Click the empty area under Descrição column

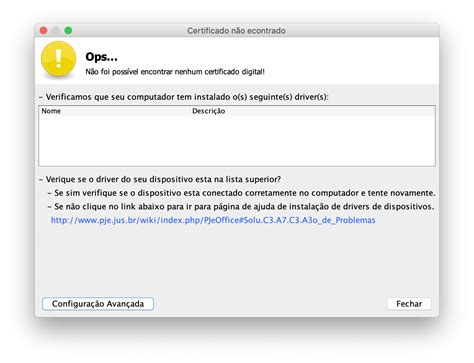313,140
